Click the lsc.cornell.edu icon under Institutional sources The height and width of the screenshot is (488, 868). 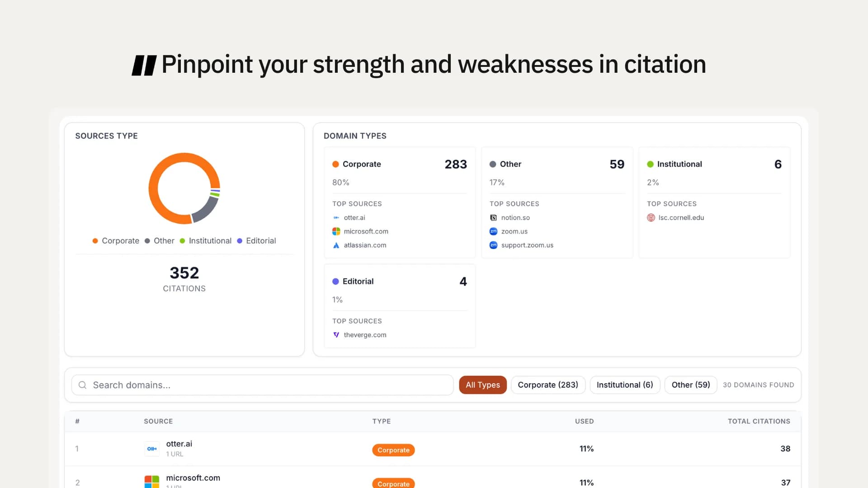click(x=651, y=217)
